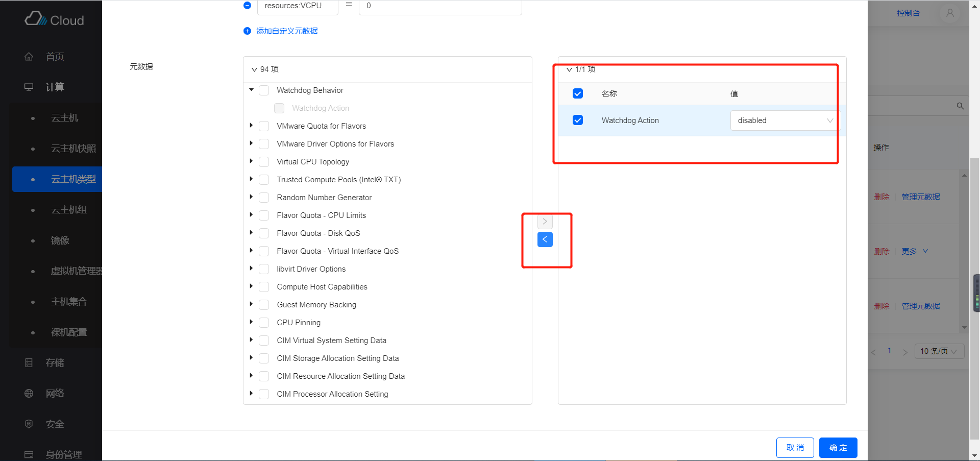Open 云主机类型 in the sidebar menu

pyautogui.click(x=73, y=179)
